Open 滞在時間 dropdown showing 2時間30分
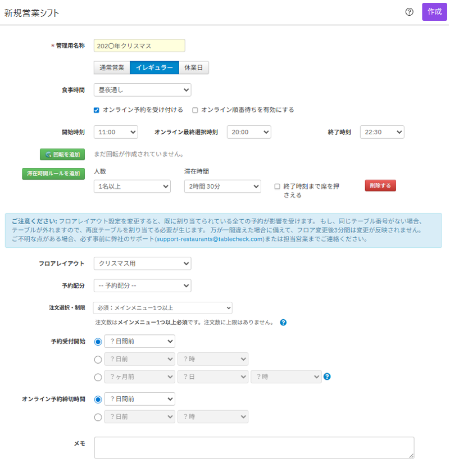Image resolution: width=450 pixels, height=476 pixels. (x=222, y=187)
